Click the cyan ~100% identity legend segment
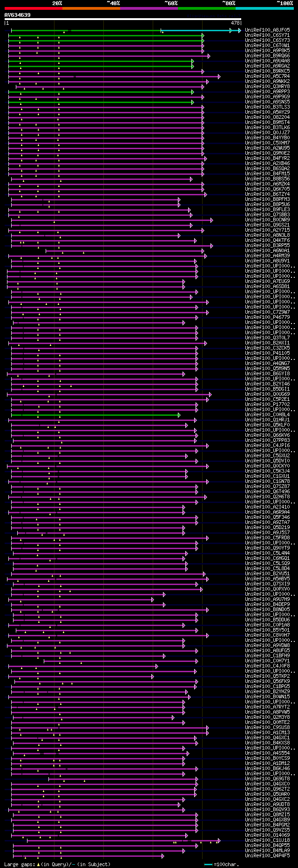The width and height of the screenshot is (298, 868). 264,8
